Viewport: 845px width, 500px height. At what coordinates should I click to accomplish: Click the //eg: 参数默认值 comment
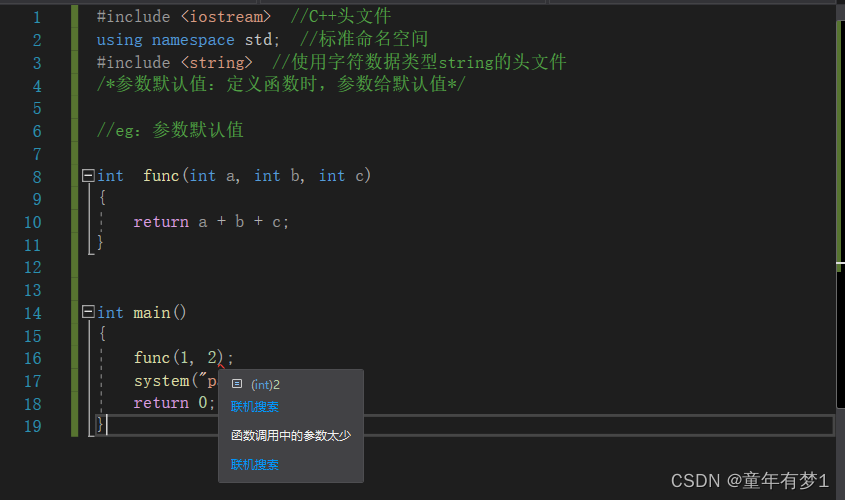[x=170, y=130]
